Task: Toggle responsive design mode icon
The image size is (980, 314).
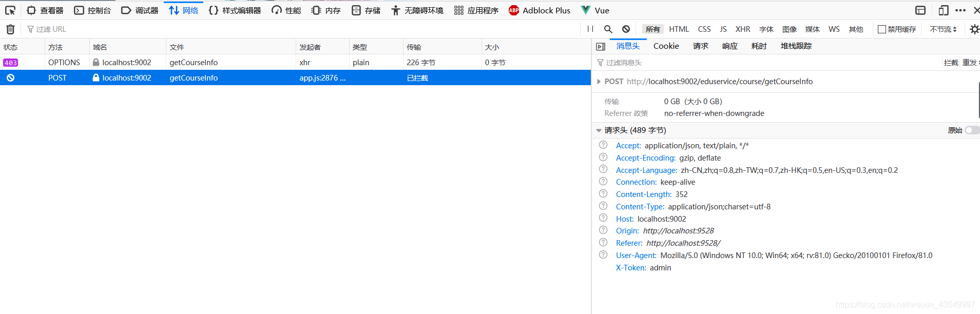Action: pos(944,10)
